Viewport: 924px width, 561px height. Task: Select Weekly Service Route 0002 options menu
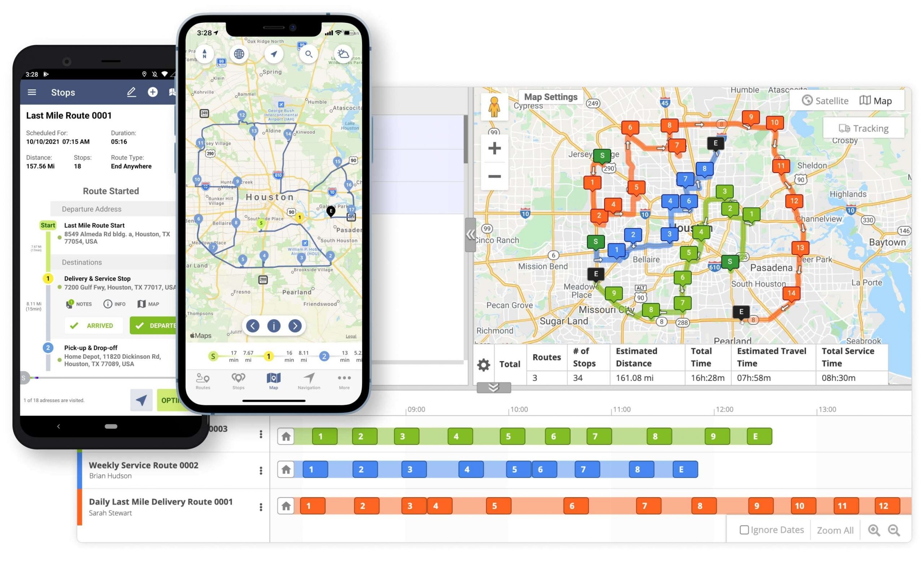point(260,470)
